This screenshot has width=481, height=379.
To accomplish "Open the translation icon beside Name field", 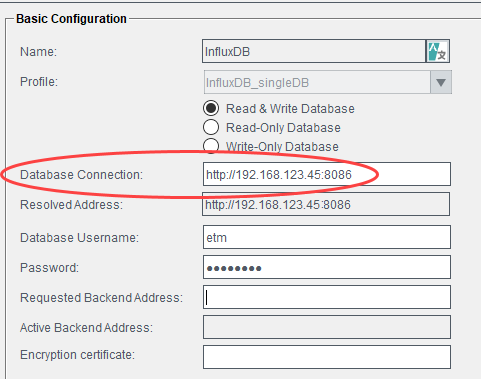I will tap(438, 51).
